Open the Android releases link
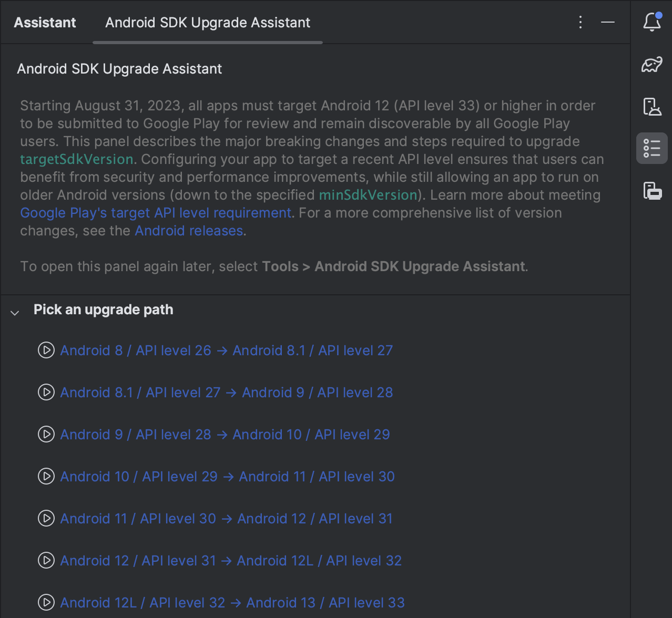This screenshot has height=618, width=672. coord(189,231)
